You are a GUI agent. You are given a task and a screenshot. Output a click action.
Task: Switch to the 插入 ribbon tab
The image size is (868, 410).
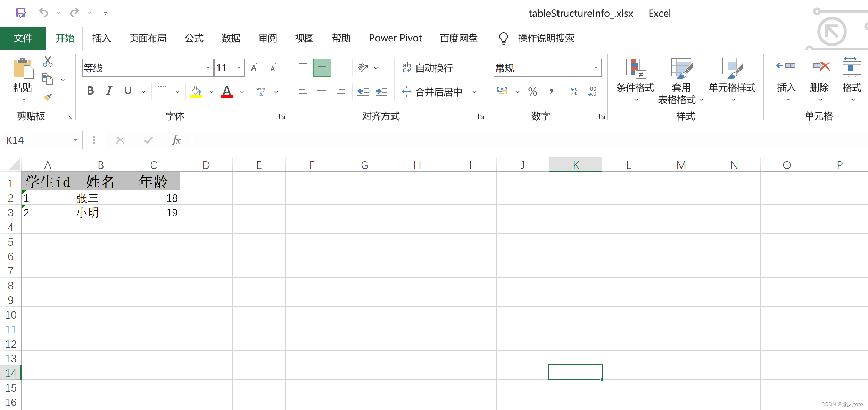(x=101, y=38)
